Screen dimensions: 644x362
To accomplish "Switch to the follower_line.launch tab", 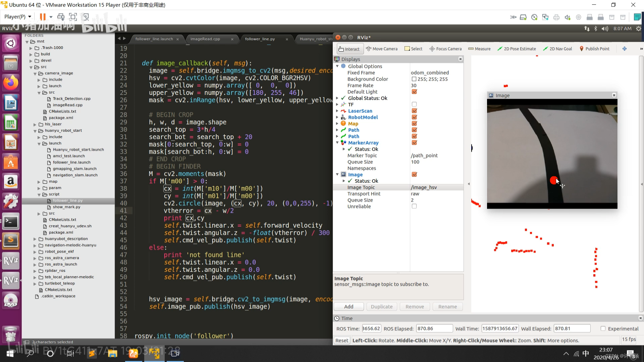I will point(154,39).
